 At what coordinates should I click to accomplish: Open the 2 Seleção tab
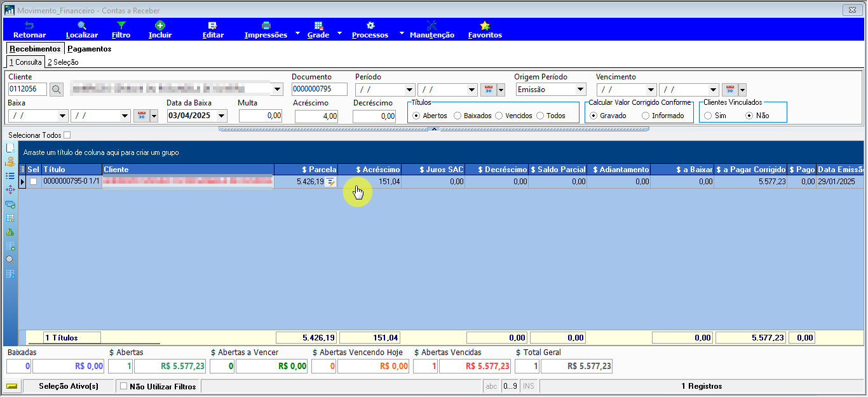[x=63, y=62]
